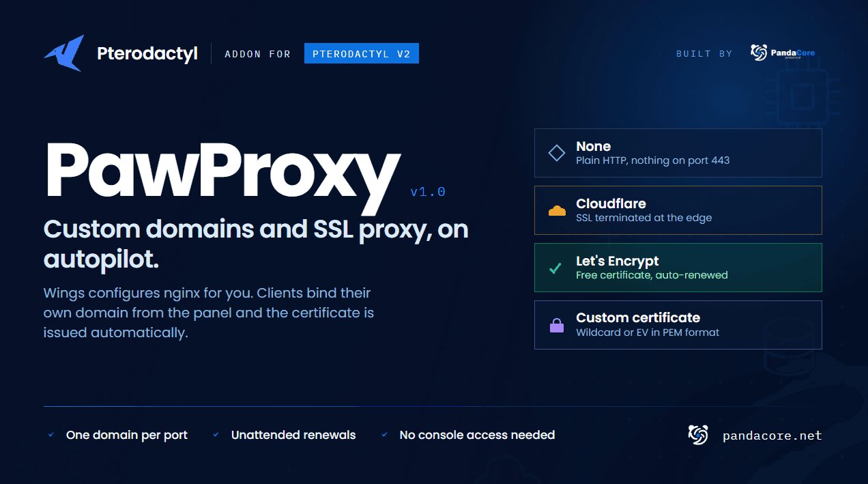The width and height of the screenshot is (868, 484).
Task: Click 'SSL terminated at the edge' text
Action: 644,218
